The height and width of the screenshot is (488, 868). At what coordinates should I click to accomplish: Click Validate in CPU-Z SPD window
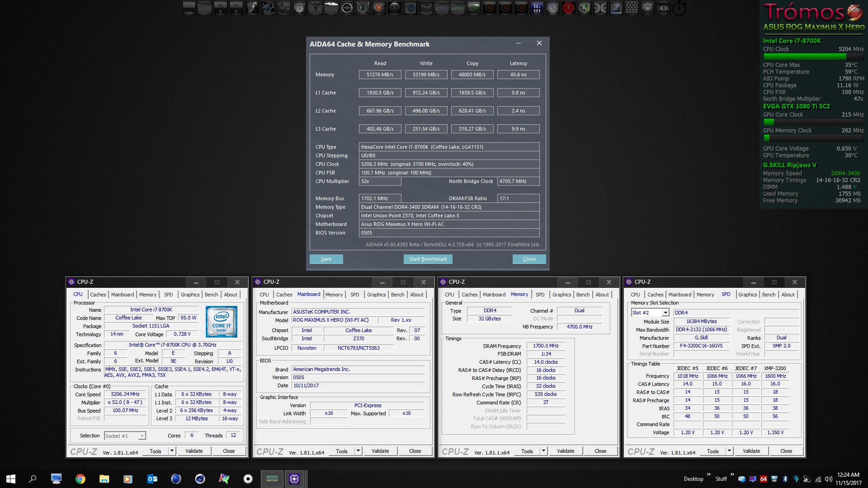tap(751, 451)
